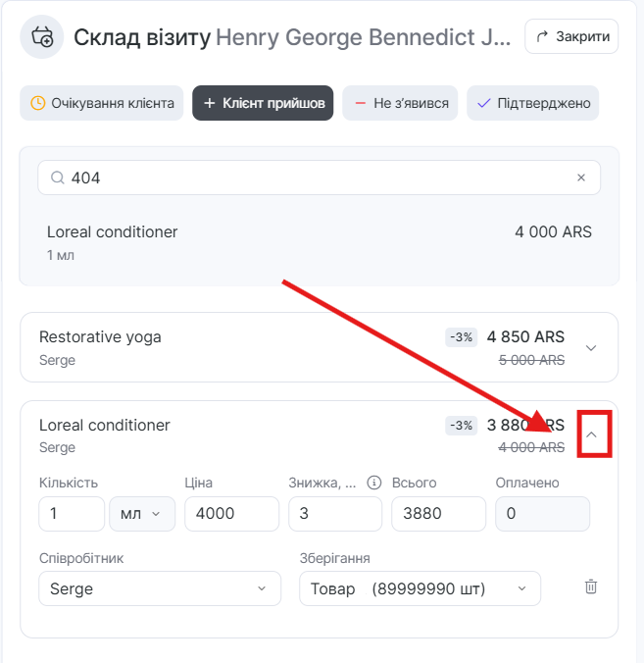The width and height of the screenshot is (644, 663).
Task: Clear the search field with X icon
Action: 580,178
